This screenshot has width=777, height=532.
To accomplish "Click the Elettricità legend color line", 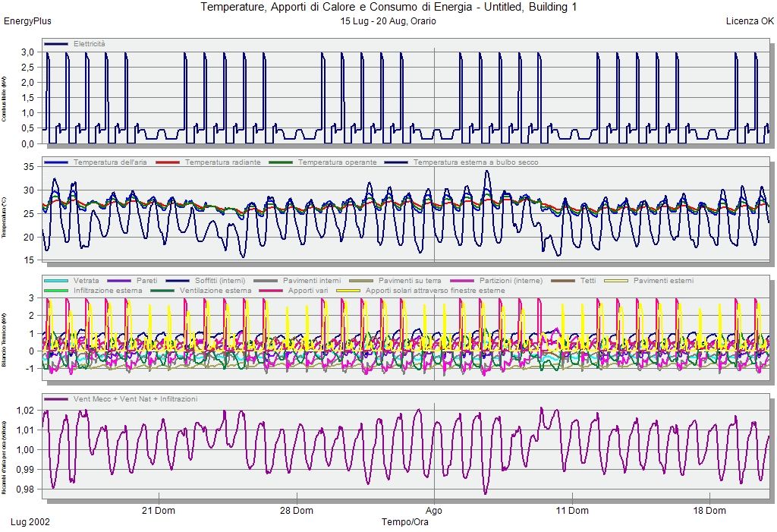I will coord(56,44).
